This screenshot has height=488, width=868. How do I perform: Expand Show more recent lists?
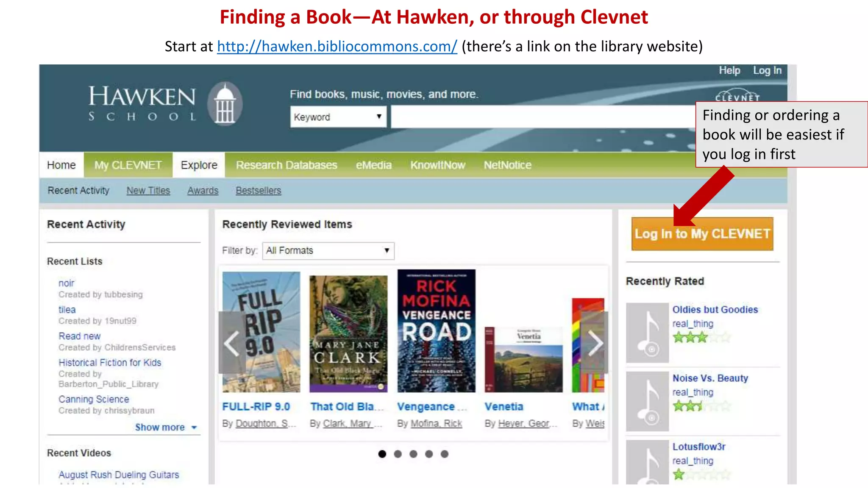click(166, 427)
